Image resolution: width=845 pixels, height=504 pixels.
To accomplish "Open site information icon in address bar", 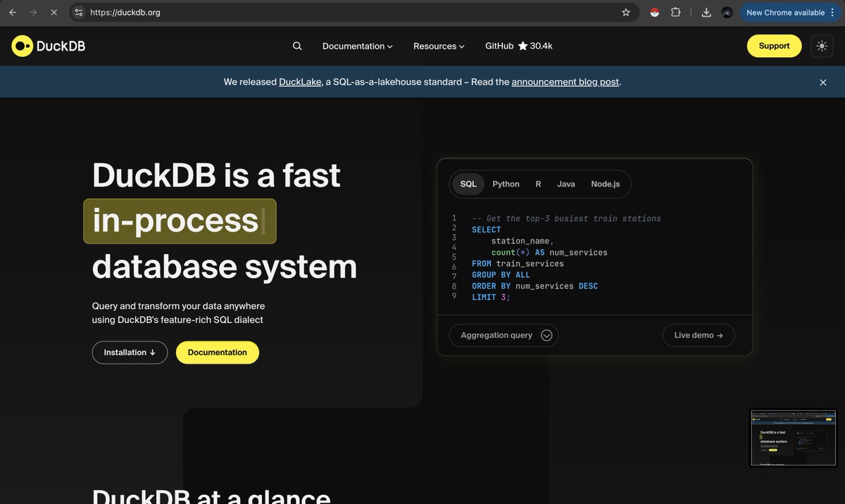I will tap(79, 12).
